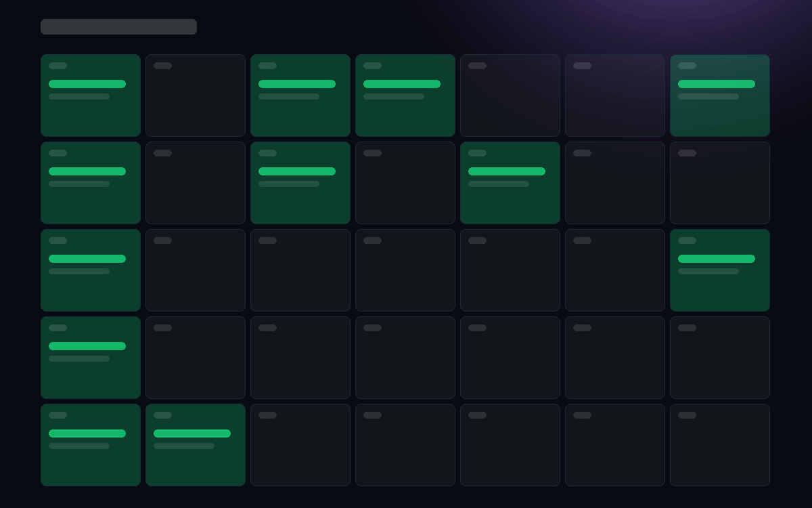This screenshot has width=812, height=508.
Task: Click the empty card in third row, fourth column
Action: pos(405,270)
